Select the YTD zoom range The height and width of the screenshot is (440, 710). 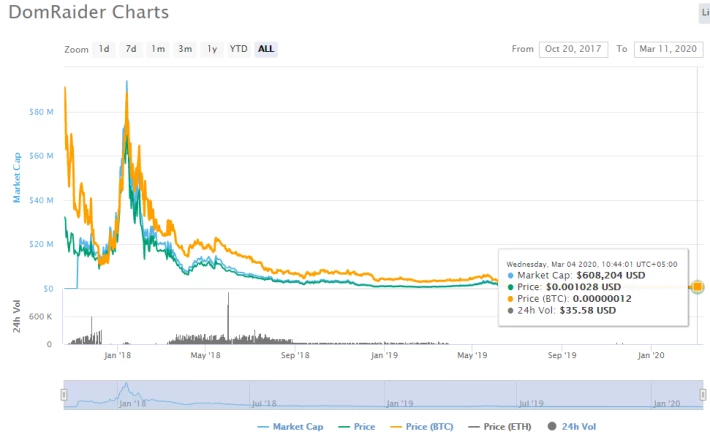coord(239,49)
